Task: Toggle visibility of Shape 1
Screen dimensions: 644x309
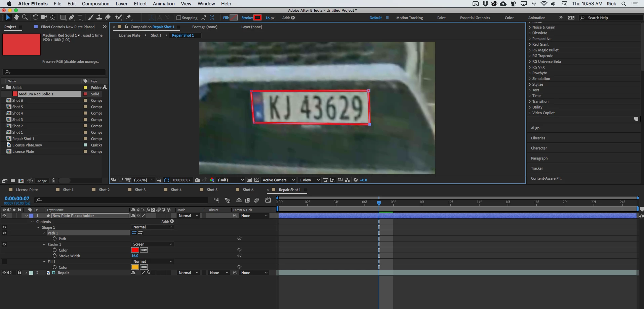Action: [x=4, y=227]
